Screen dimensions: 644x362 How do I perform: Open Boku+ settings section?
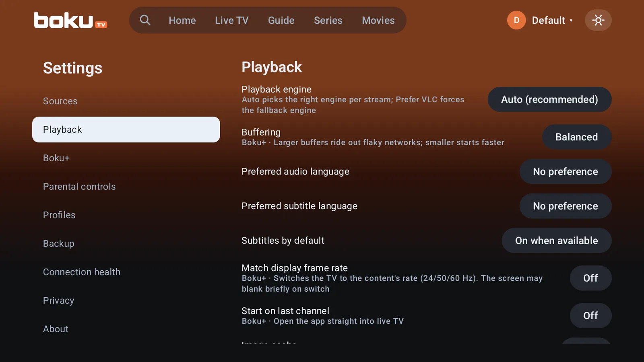pos(126,158)
